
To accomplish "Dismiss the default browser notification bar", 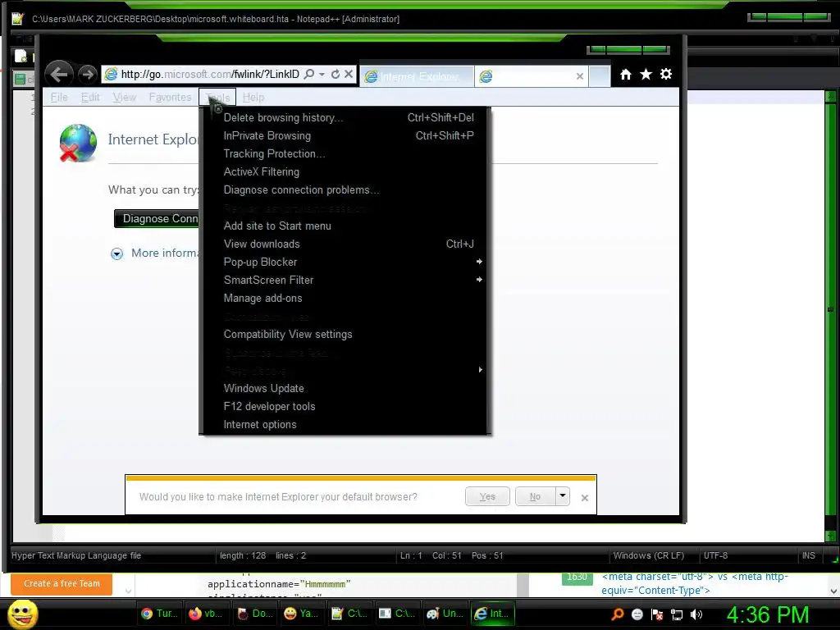I will coord(584,498).
